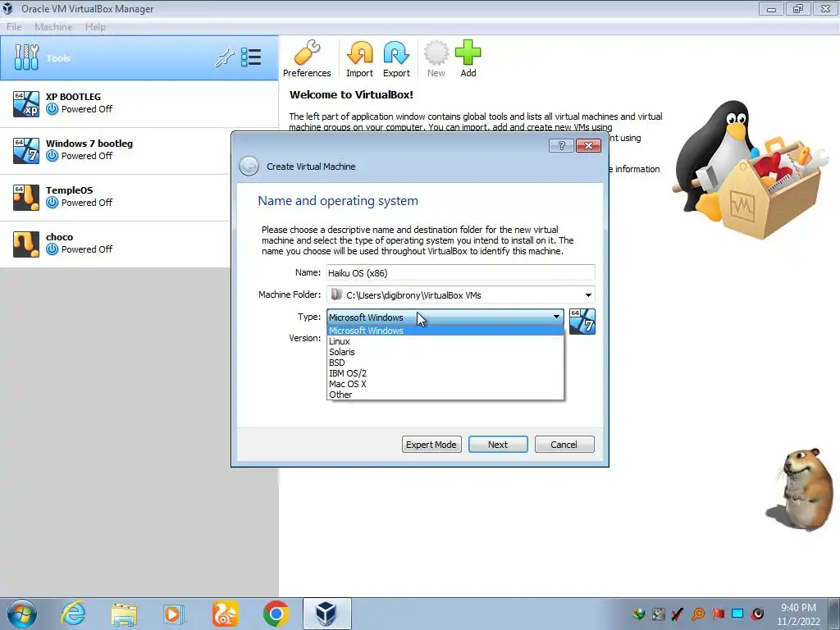Select the Windows 7 bootleg machine icon
840x630 pixels.
(x=26, y=151)
